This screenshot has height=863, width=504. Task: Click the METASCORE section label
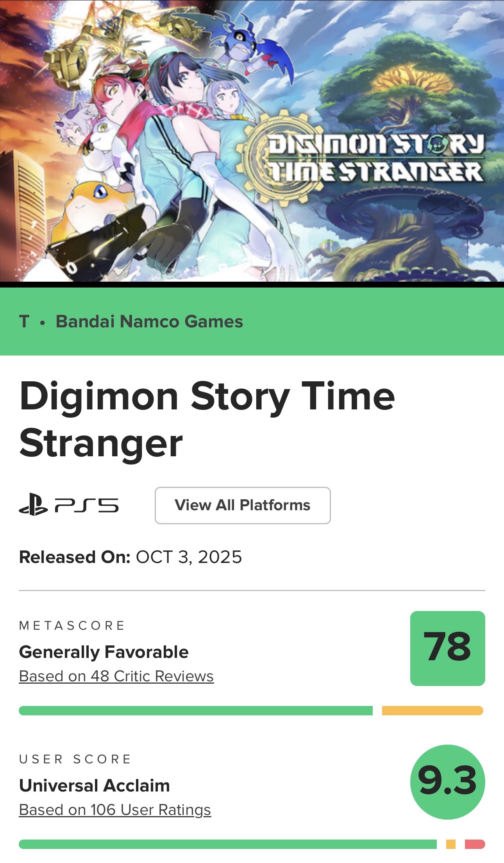tap(72, 625)
